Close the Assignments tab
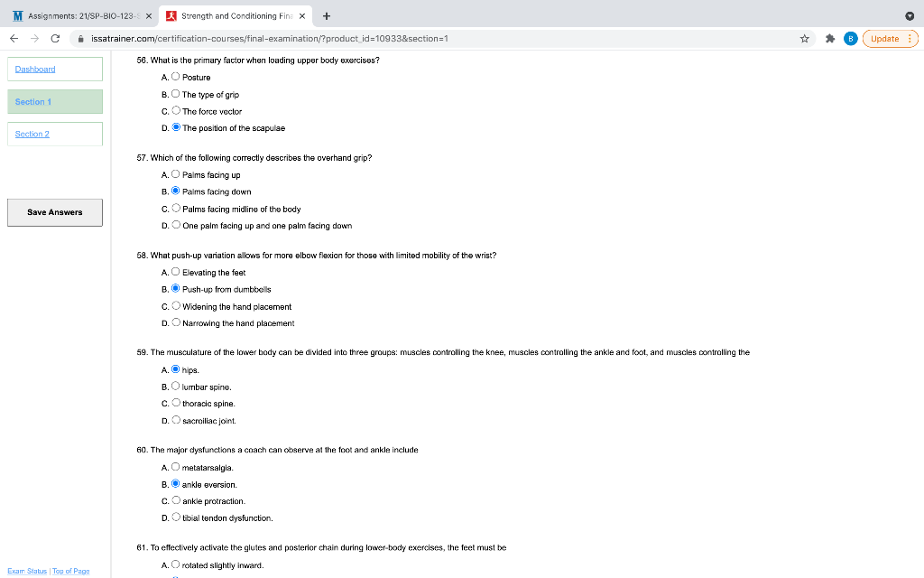Image resolution: width=924 pixels, height=578 pixels. click(x=149, y=16)
